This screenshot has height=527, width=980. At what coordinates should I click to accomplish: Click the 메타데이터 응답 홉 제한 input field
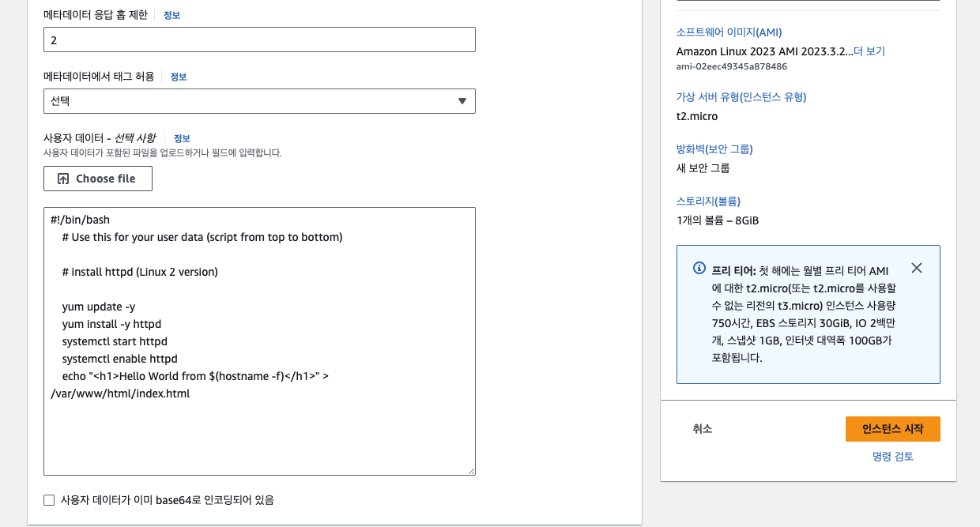259,40
